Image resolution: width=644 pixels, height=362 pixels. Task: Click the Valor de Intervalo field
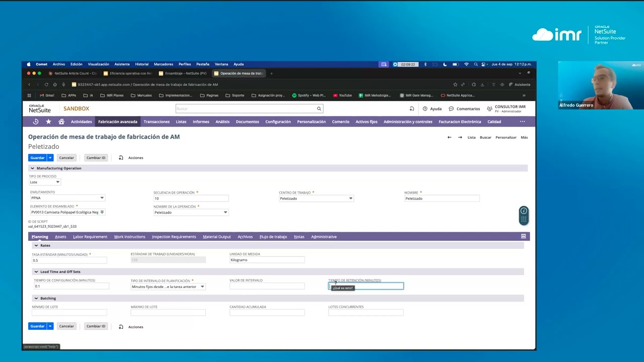[x=267, y=286]
